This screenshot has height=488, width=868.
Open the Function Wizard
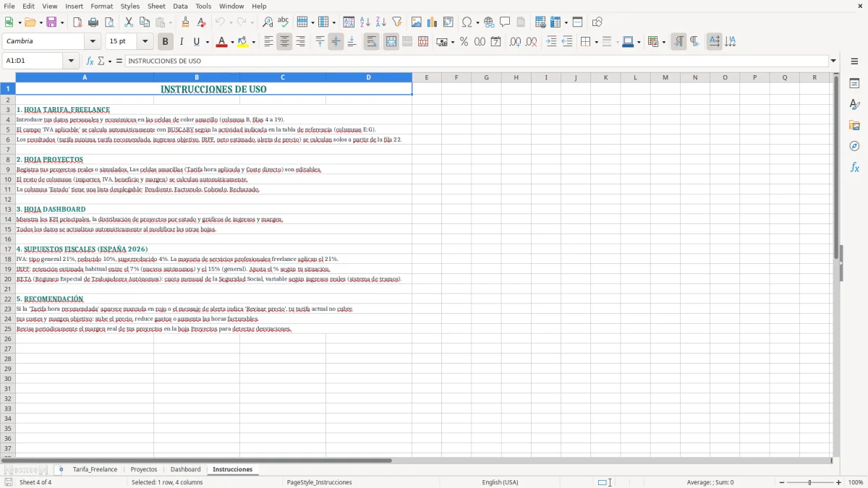pyautogui.click(x=90, y=61)
